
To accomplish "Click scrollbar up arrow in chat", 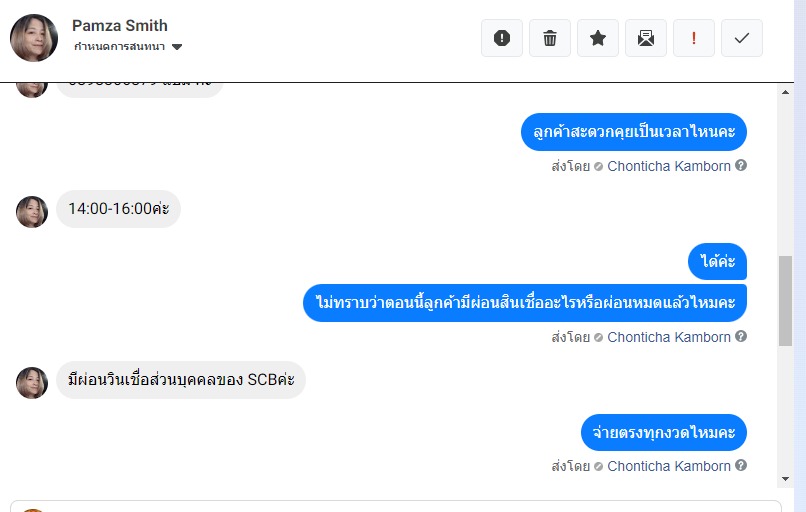I will click(785, 93).
